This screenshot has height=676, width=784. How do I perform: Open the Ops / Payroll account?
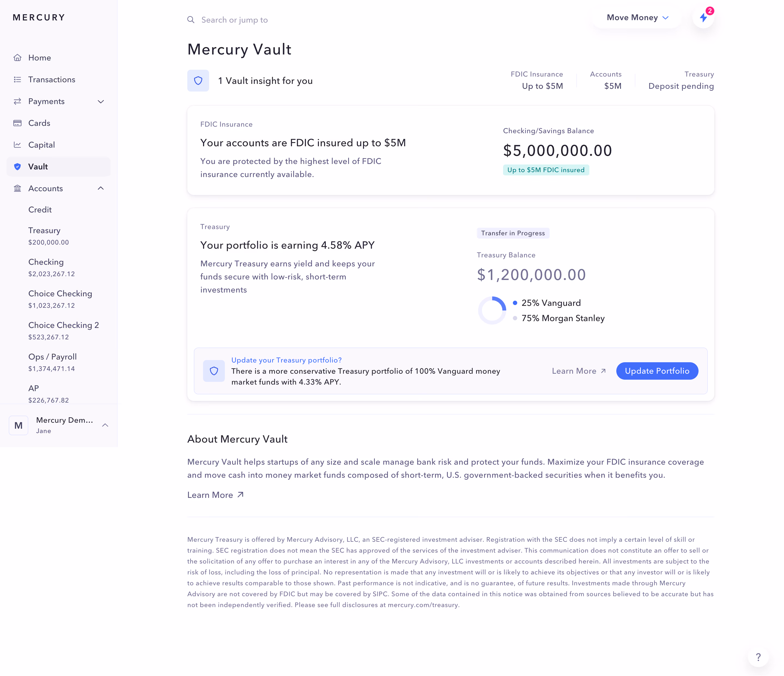click(53, 362)
